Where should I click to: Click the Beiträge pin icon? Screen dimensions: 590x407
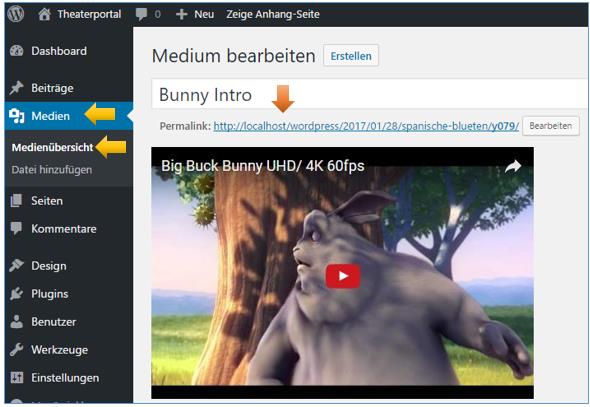pyautogui.click(x=17, y=88)
